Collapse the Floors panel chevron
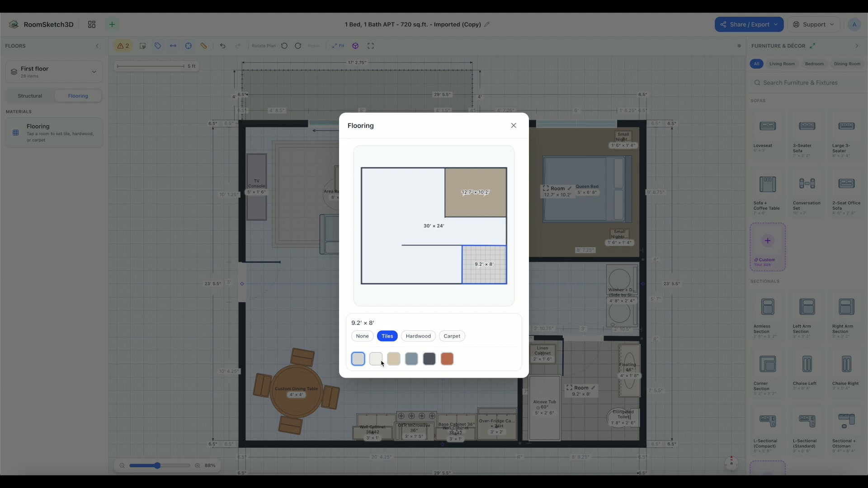Screen dimensions: 868x488 pos(97,46)
